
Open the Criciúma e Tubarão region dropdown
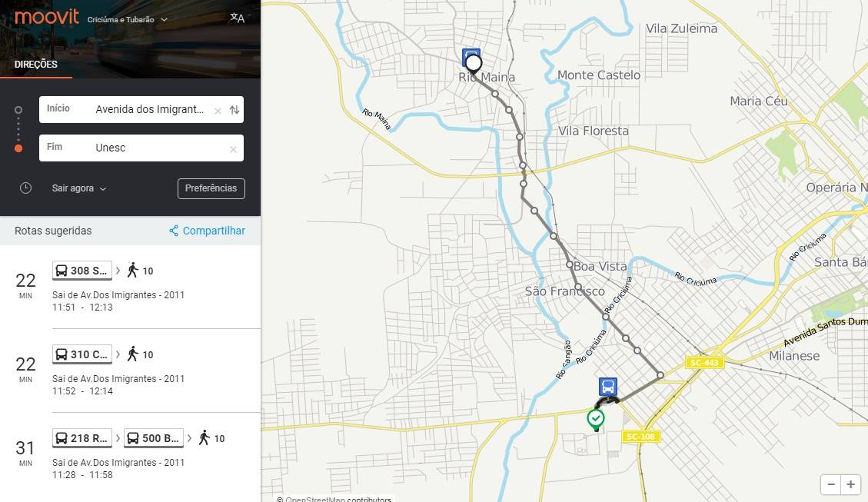(128, 19)
